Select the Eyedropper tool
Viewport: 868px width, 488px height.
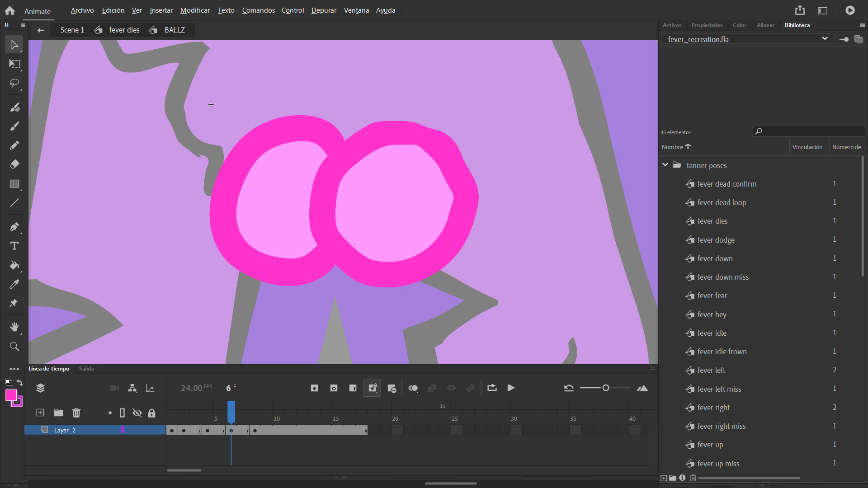[x=14, y=284]
